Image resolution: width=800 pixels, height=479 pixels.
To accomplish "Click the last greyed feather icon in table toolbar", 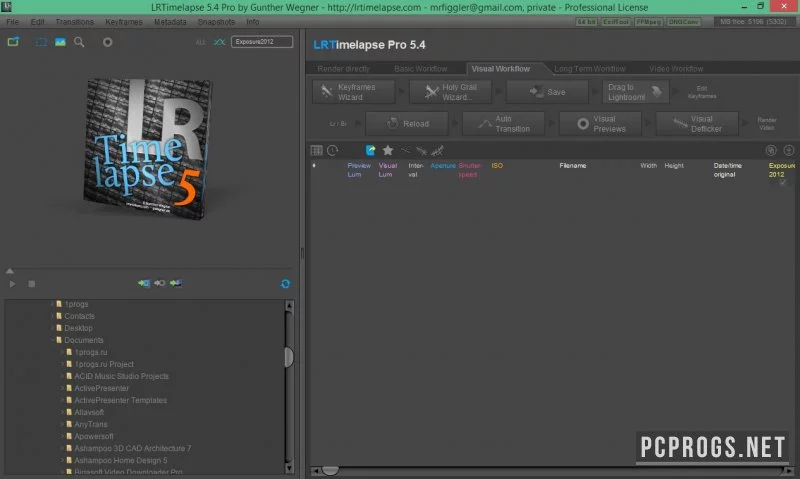I will 437,150.
